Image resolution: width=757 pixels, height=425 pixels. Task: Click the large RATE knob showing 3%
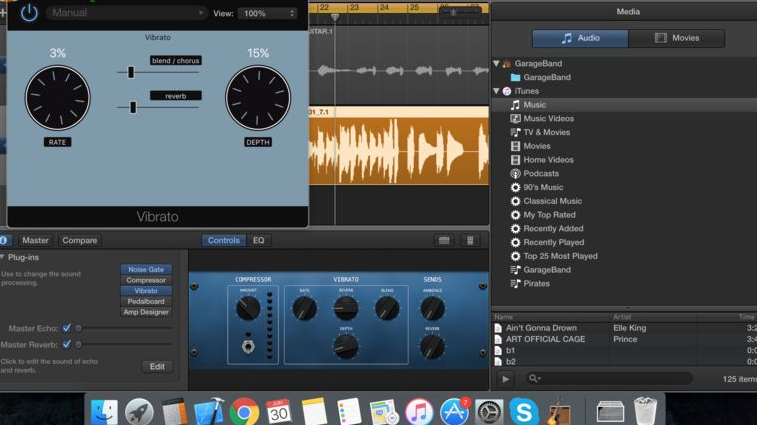(x=57, y=98)
